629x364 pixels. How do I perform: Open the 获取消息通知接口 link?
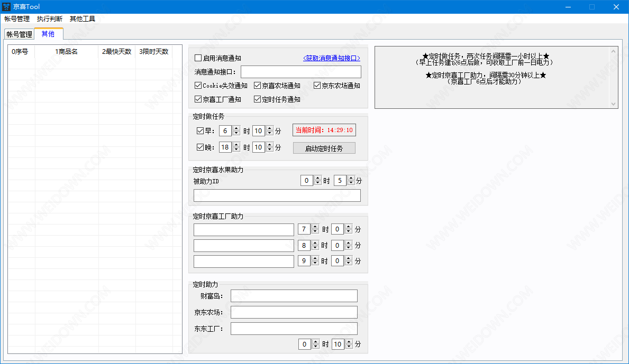pyautogui.click(x=331, y=58)
